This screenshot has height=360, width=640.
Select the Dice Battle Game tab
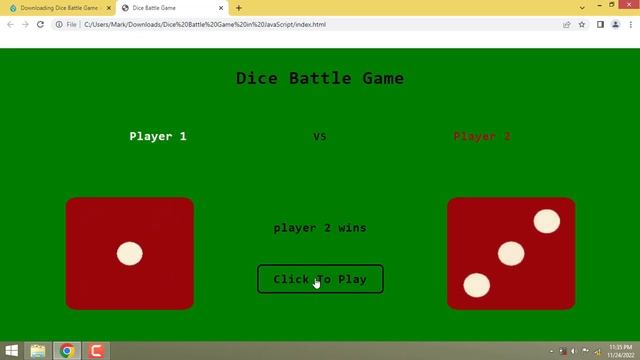[x=171, y=8]
